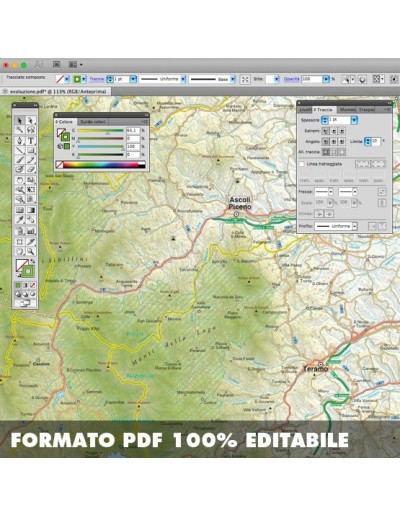The image size is (400, 517).
Task: Switch to the Guida colori tab
Action: [x=93, y=122]
